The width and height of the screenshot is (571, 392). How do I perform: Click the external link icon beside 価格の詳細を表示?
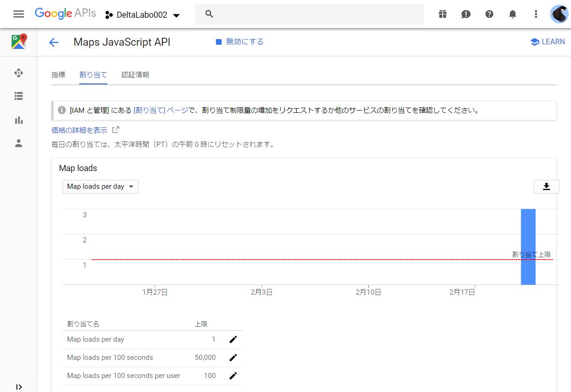point(116,130)
